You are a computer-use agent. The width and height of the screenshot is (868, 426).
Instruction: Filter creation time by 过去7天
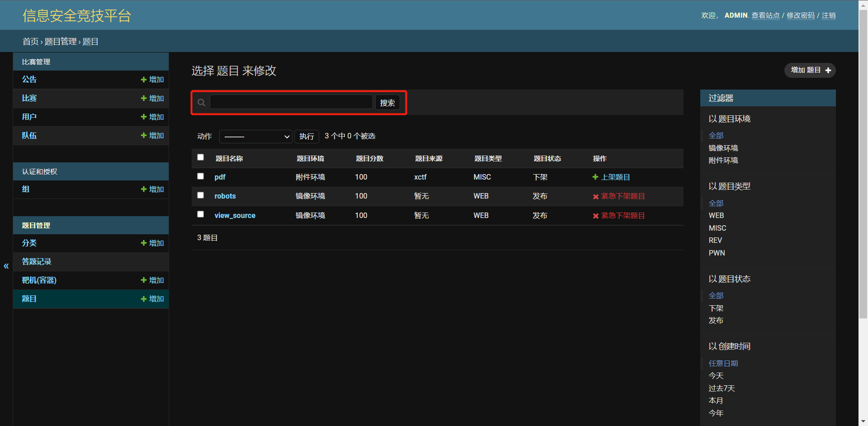click(x=722, y=388)
